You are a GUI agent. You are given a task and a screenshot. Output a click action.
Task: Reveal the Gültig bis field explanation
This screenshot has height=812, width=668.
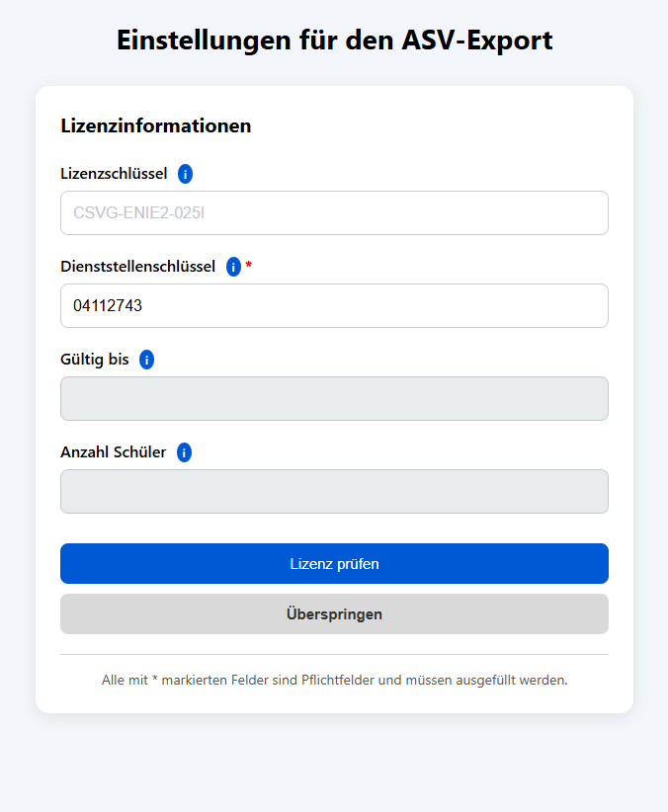(146, 360)
